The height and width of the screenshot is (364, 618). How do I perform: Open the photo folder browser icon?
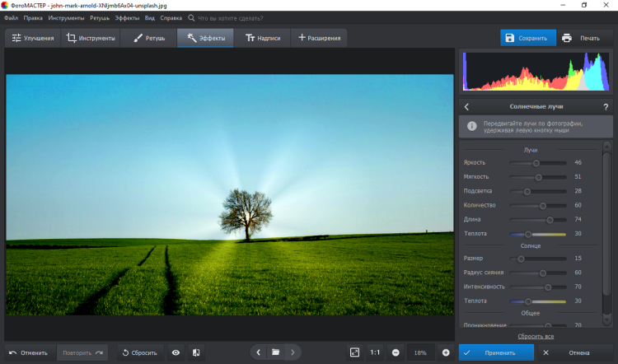275,352
